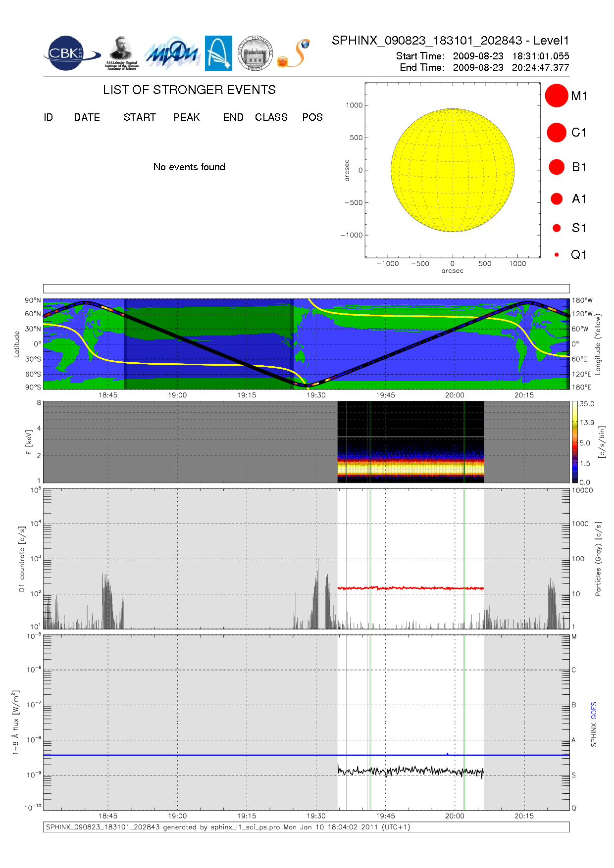Image resolution: width=614 pixels, height=868 pixels.
Task: Click the blue wavy MIFI logo
Action: point(172,53)
